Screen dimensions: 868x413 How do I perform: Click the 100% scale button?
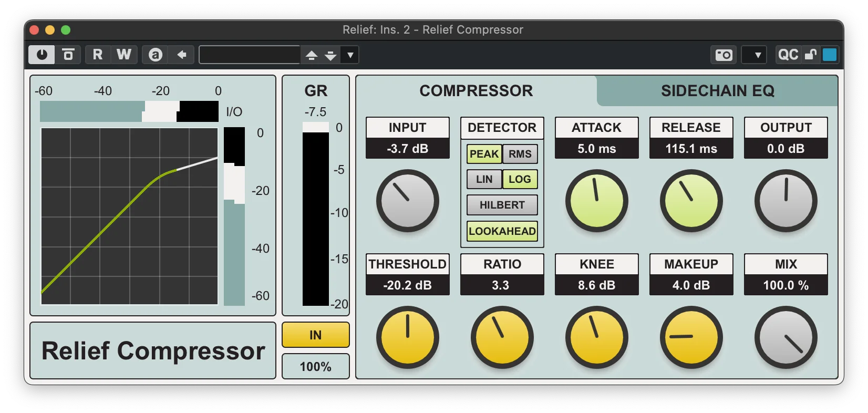[x=316, y=366]
